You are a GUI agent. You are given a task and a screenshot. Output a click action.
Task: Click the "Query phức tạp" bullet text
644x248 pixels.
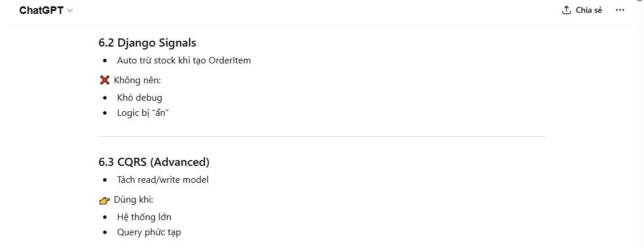pos(148,232)
